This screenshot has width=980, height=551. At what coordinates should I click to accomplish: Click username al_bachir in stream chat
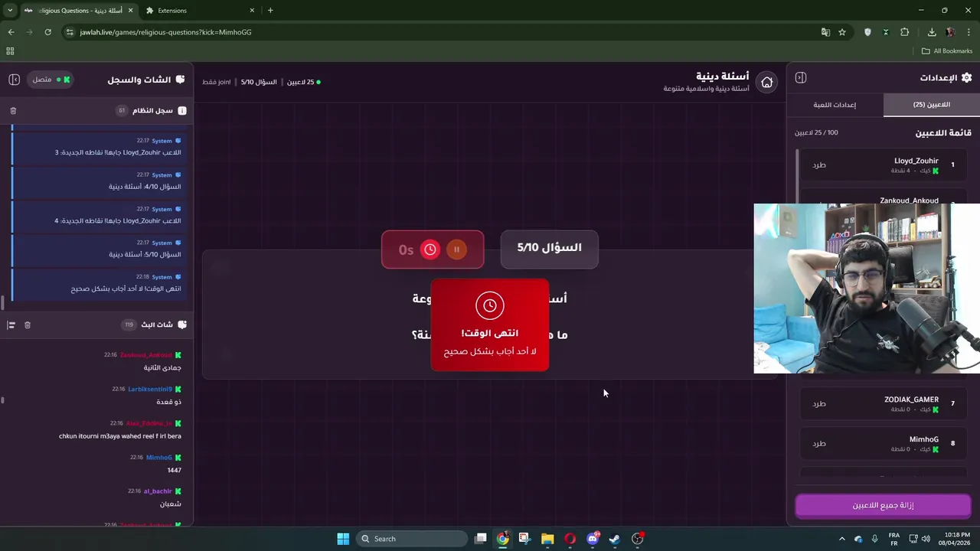[x=158, y=491]
